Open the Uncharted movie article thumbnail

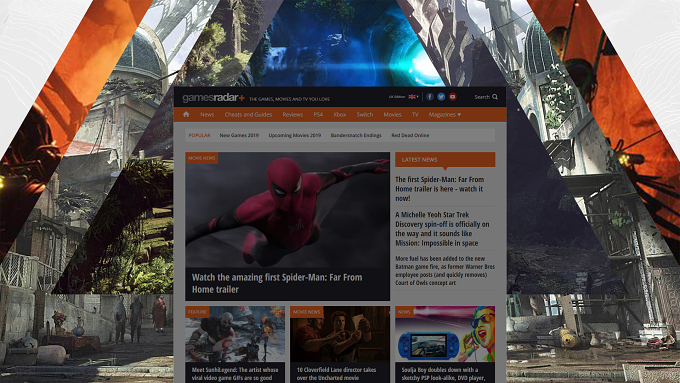(x=340, y=334)
